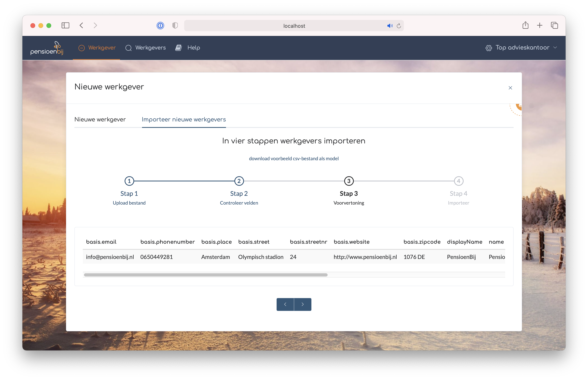Click the basis.streetnr column header
588x380 pixels.
308,242
